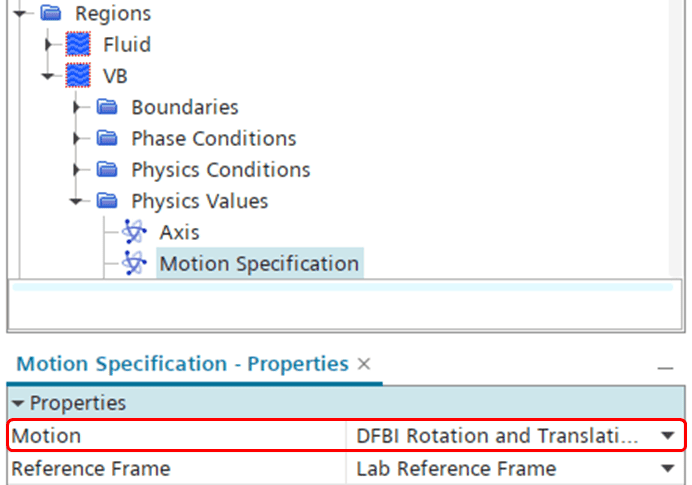Open the Reference Frame dropdown
The height and width of the screenshot is (485, 692).
click(x=666, y=468)
